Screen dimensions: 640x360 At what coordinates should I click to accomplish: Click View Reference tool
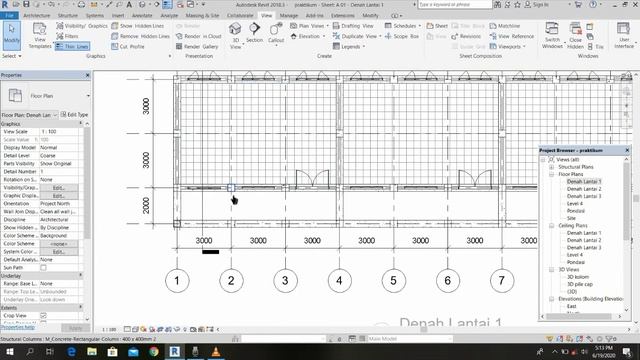(x=512, y=36)
